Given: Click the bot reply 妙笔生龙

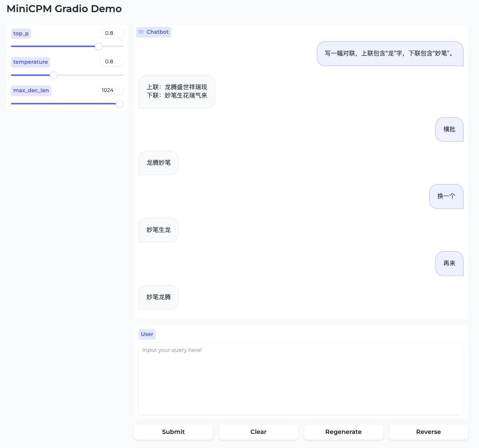Looking at the screenshot, I should pyautogui.click(x=159, y=230).
